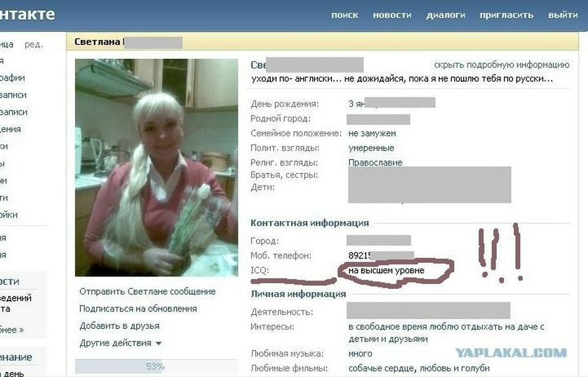Log out using the выйти link
Screen dimensions: 588x377
(x=562, y=15)
